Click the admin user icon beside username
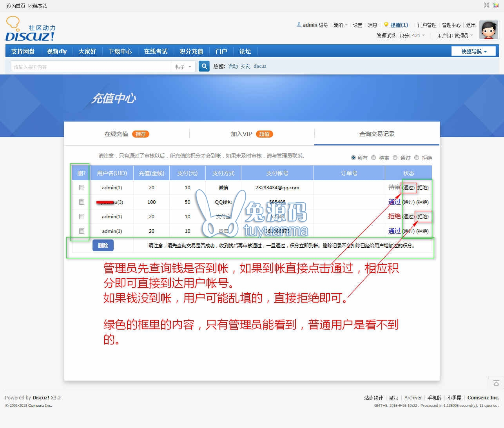Viewport: 504px width, 428px height. (x=299, y=25)
